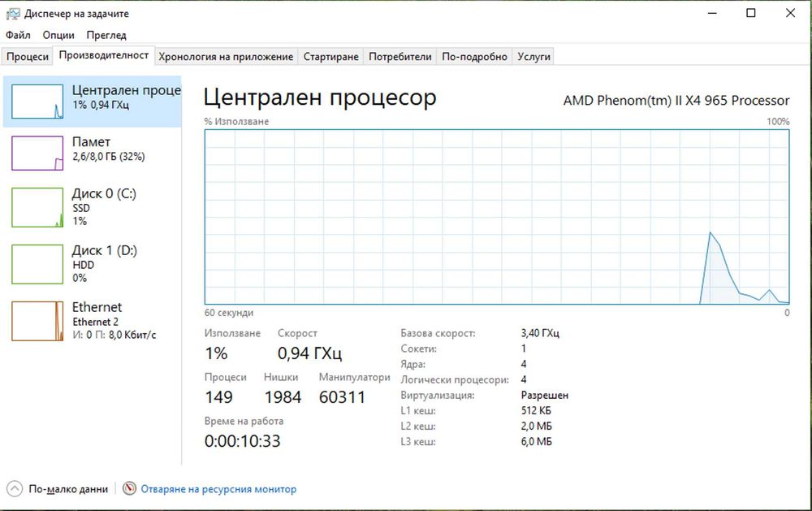The height and width of the screenshot is (511, 812).
Task: Click the virtualization value Разрешен
Action: [545, 395]
